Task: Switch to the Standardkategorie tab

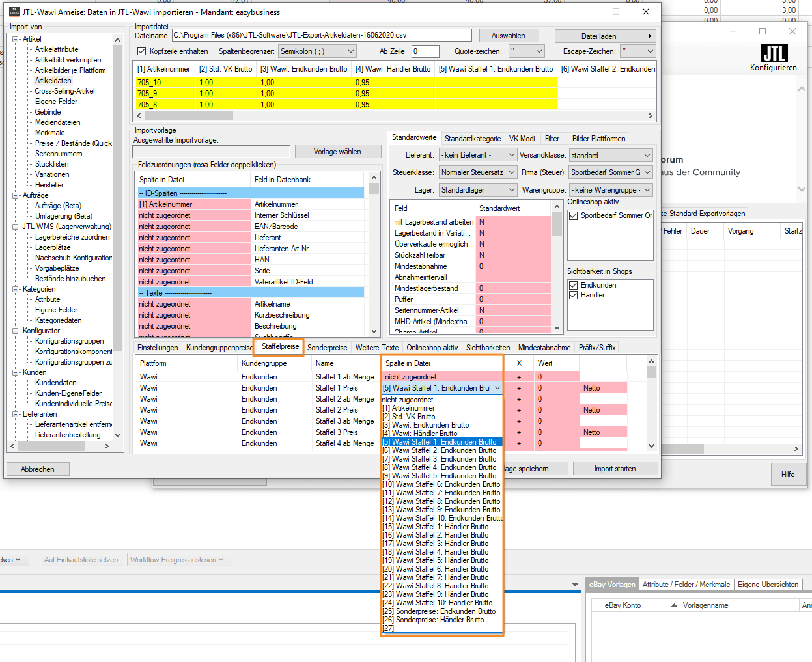Action: point(473,139)
